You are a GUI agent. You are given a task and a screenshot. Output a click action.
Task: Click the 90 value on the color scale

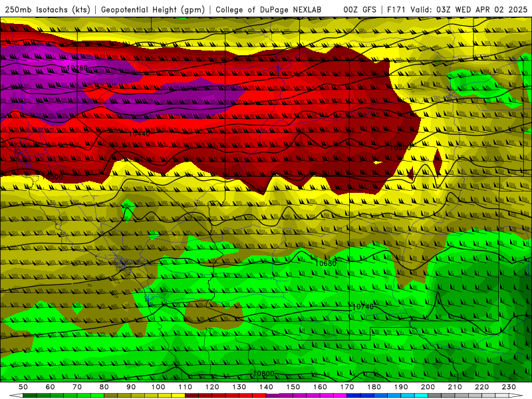coord(131,387)
